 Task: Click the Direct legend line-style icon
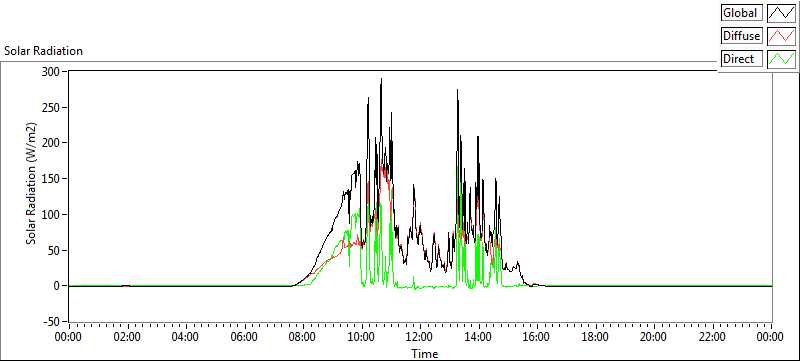coord(781,59)
